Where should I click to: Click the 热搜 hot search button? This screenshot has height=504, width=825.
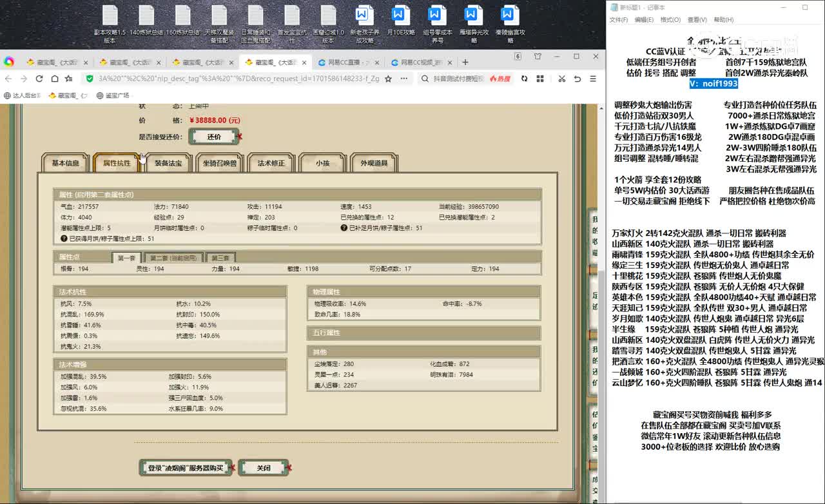point(500,79)
